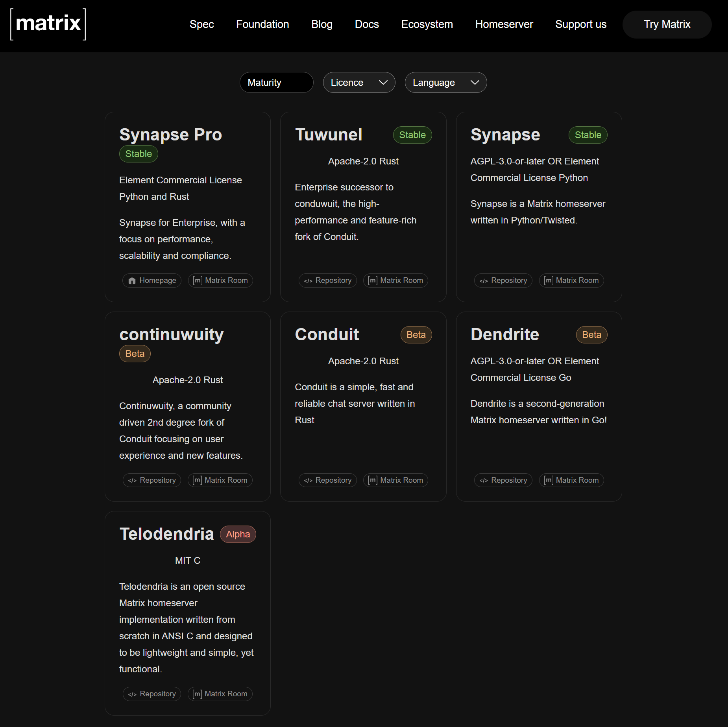Viewport: 728px width, 727px height.
Task: Open the Spec menu item
Action: tap(202, 24)
